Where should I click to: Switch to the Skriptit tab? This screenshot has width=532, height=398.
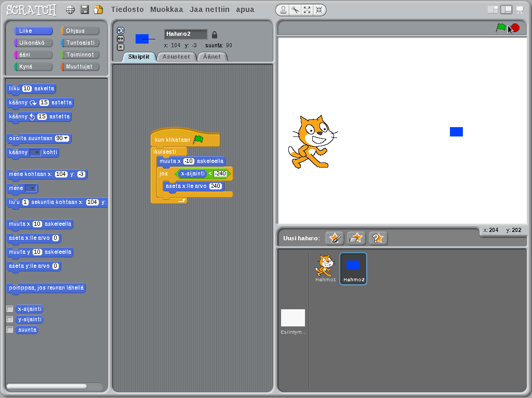pyautogui.click(x=139, y=57)
